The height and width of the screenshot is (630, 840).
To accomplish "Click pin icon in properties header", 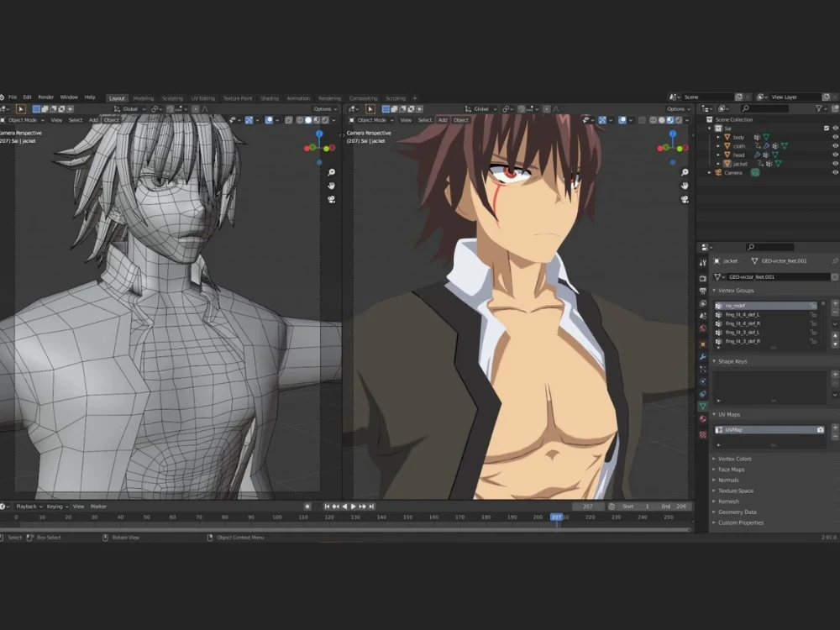I will 835,261.
